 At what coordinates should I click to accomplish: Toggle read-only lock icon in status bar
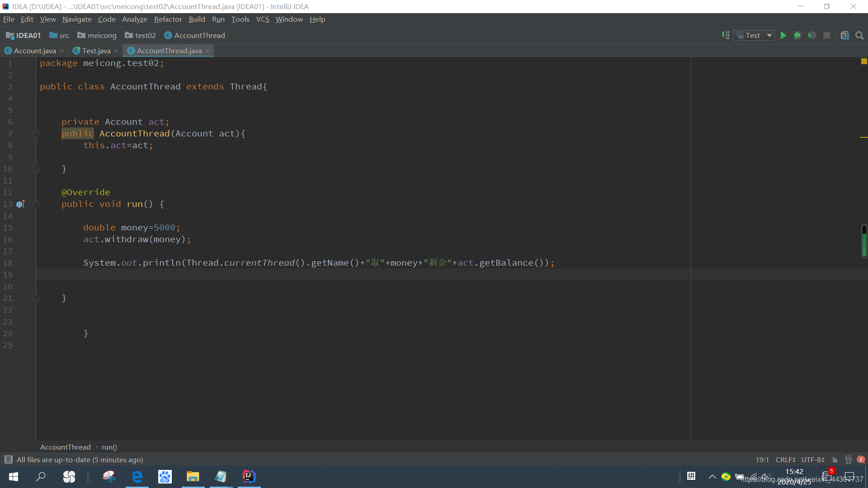835,460
